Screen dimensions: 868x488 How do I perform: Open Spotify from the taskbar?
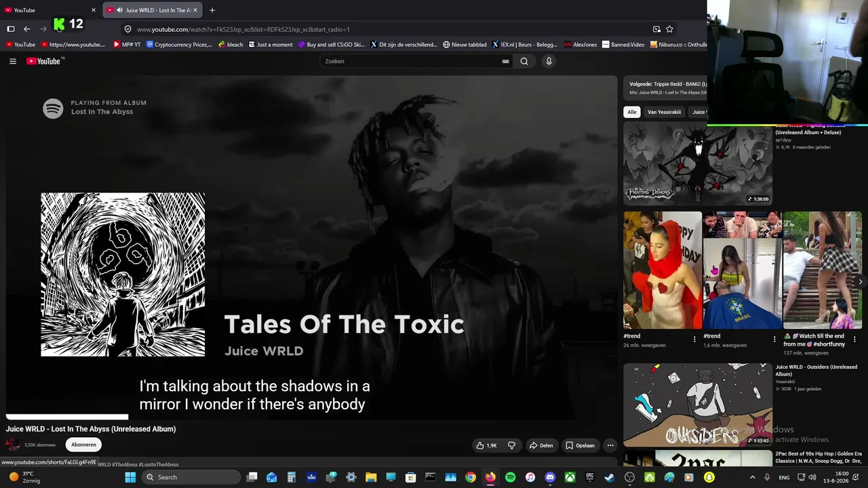[x=511, y=477]
